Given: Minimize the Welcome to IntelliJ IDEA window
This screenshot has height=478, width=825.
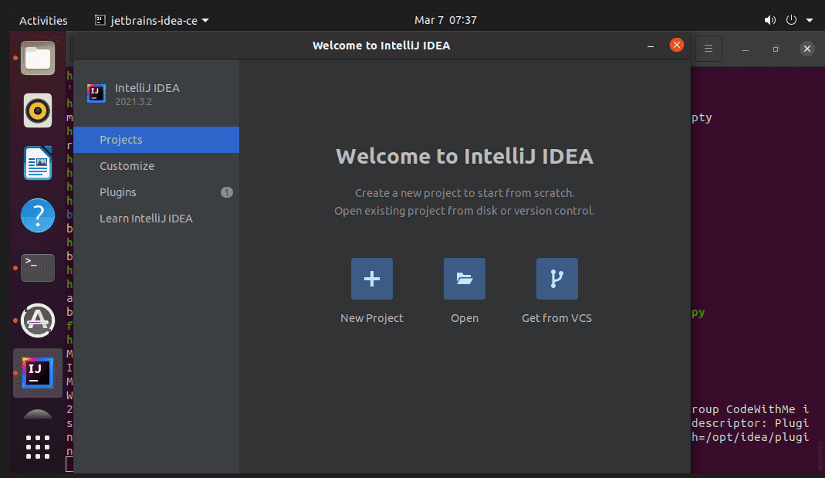Looking at the screenshot, I should (x=650, y=46).
